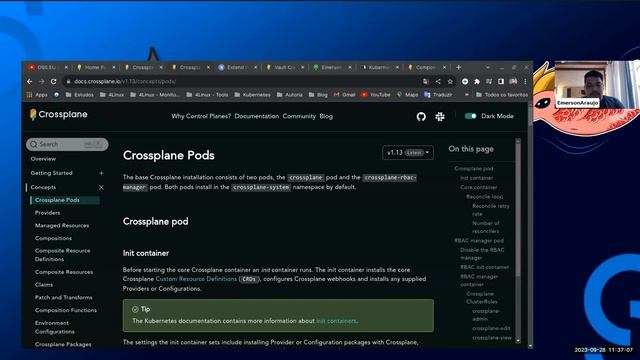Open Composite Resource Definitions sidebar item
This screenshot has width=640, height=360.
(x=63, y=255)
